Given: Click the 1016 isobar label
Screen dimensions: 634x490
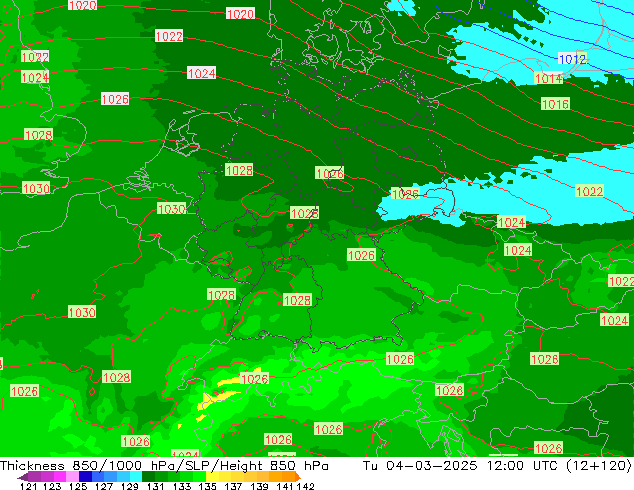Looking at the screenshot, I should click(x=555, y=104).
